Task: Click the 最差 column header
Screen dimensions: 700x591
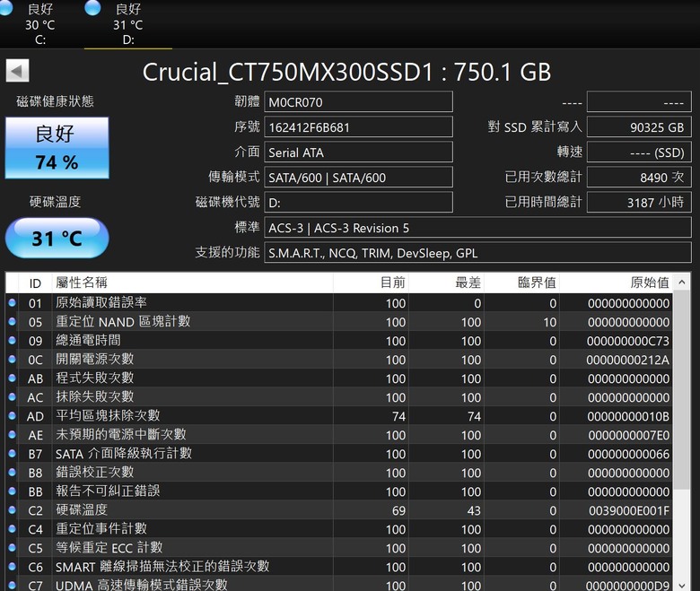Action: tap(446, 282)
